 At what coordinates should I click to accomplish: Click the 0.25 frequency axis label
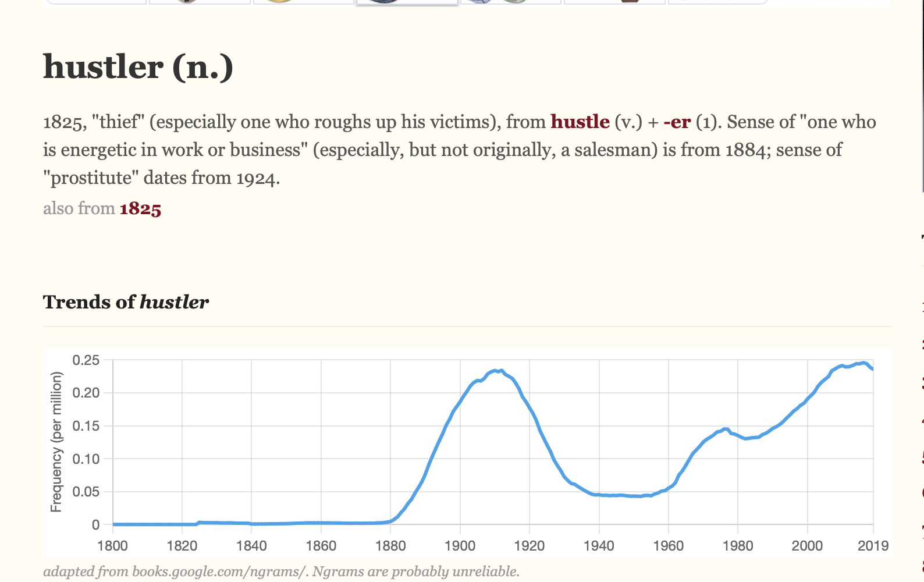click(86, 360)
